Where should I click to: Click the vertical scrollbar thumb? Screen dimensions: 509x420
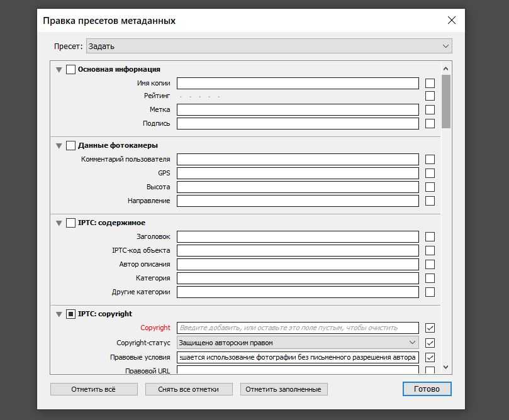[x=446, y=101]
